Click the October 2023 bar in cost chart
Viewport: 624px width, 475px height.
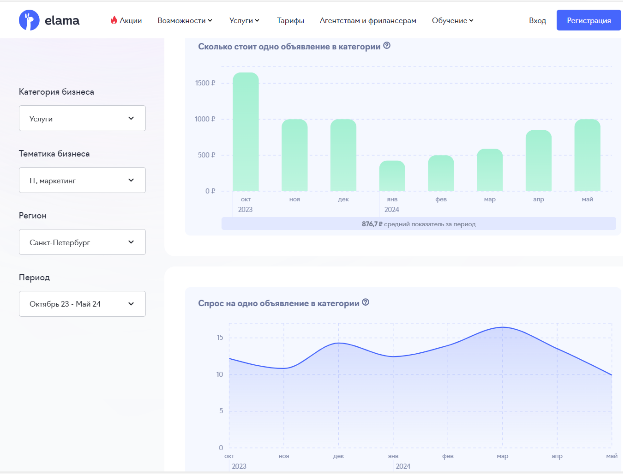click(246, 132)
